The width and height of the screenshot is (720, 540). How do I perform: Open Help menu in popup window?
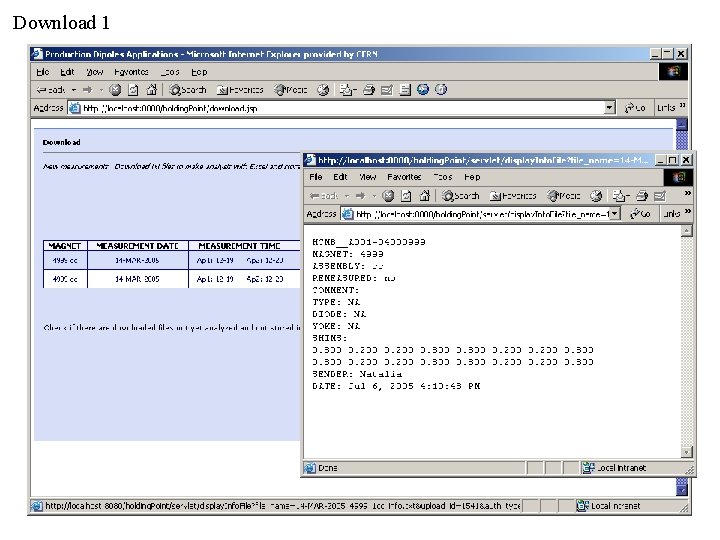(x=472, y=177)
